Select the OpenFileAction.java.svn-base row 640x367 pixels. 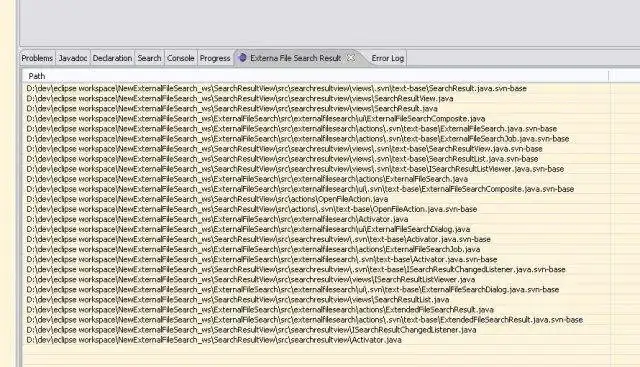[x=315, y=209]
